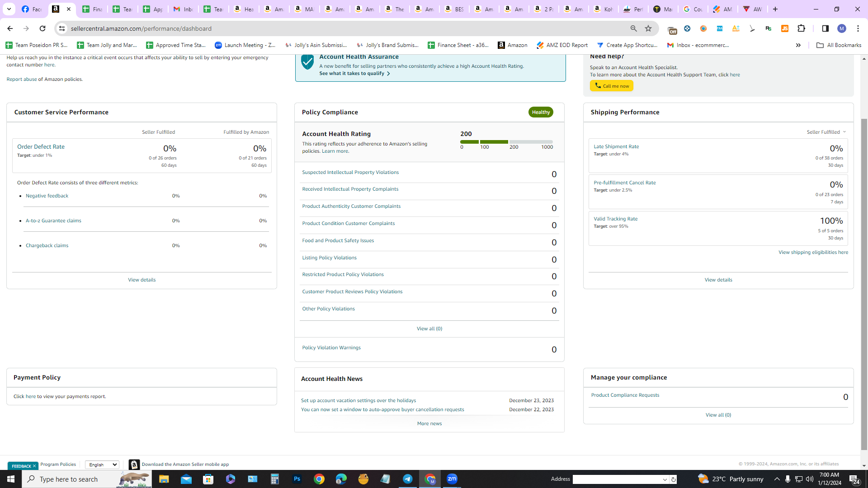This screenshot has height=488, width=868.
Task: Open Product Compliance Requests link
Action: 625,395
